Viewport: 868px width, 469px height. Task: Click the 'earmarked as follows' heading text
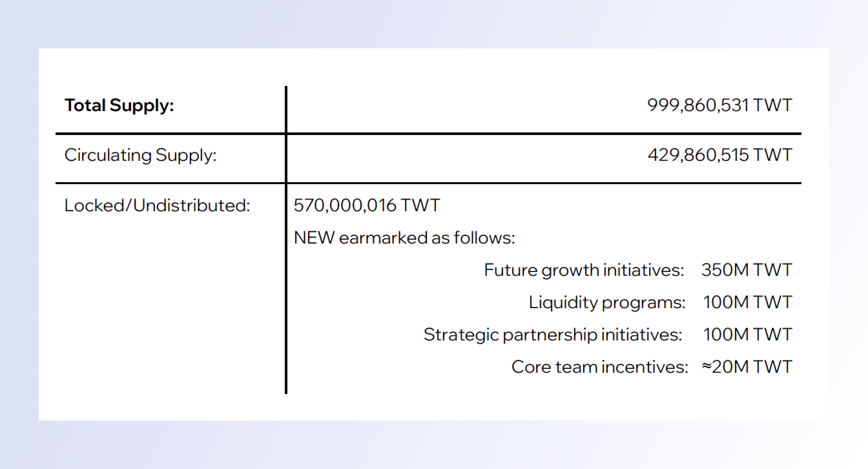coord(427,238)
